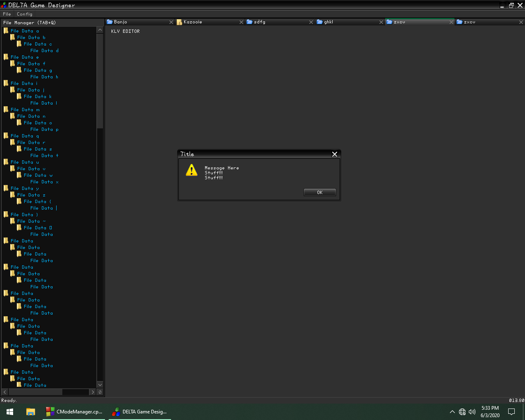Close the ghkl tab
525x420 pixels.
(x=381, y=22)
